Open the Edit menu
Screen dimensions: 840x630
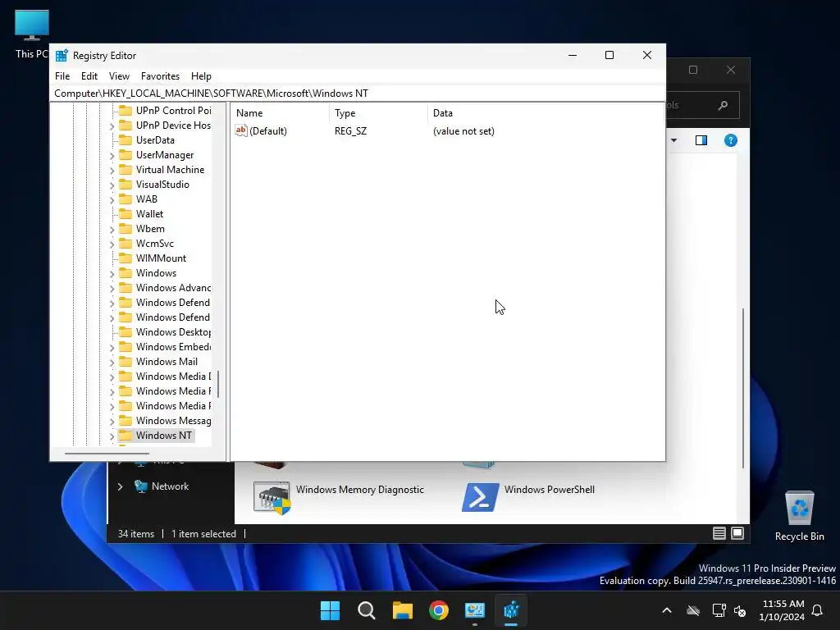(x=89, y=76)
